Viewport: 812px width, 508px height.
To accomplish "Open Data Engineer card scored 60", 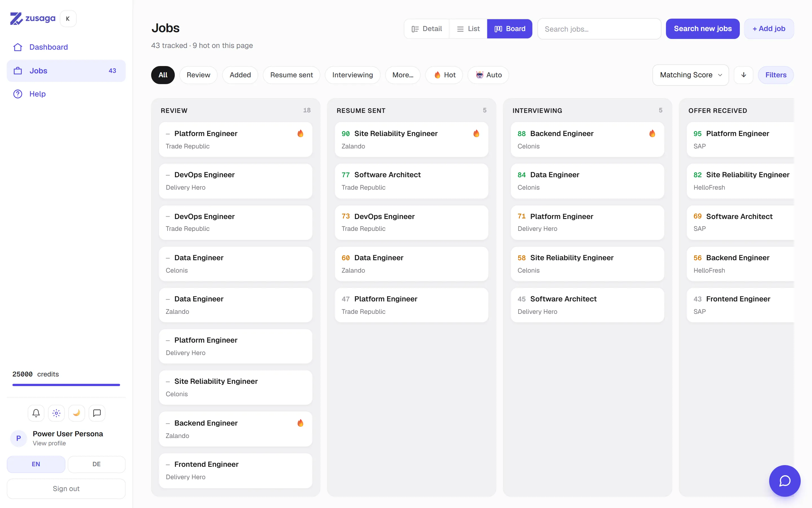I will click(411, 264).
